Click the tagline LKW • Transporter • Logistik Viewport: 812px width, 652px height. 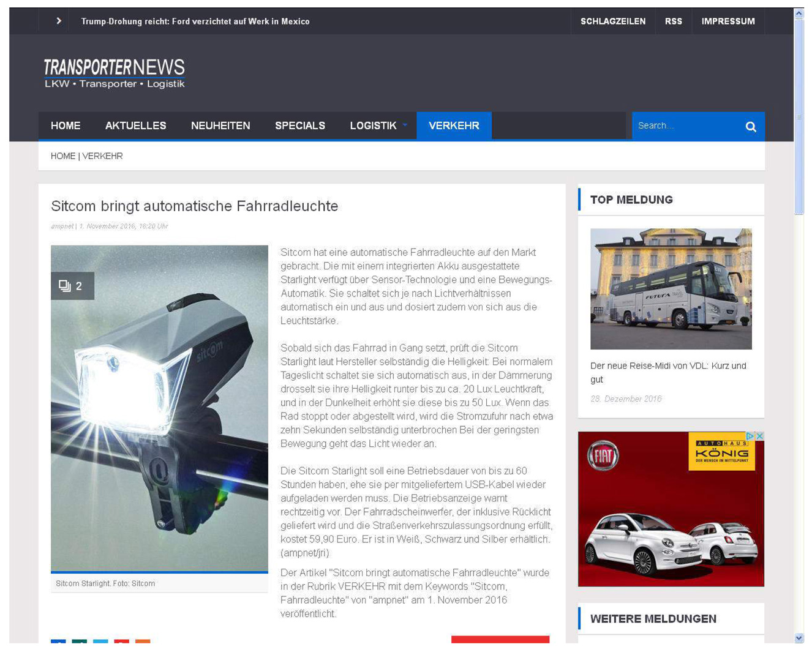(x=115, y=84)
